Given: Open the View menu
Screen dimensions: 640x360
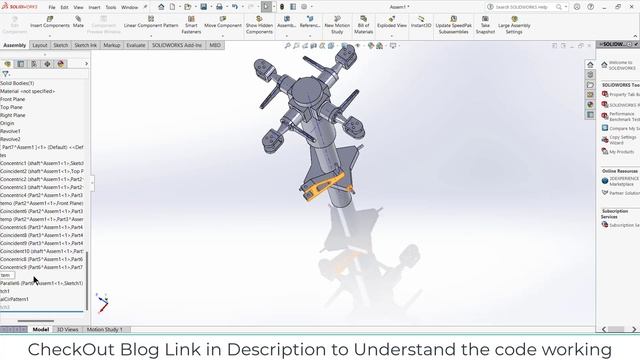Looking at the screenshot, I should [x=78, y=7].
